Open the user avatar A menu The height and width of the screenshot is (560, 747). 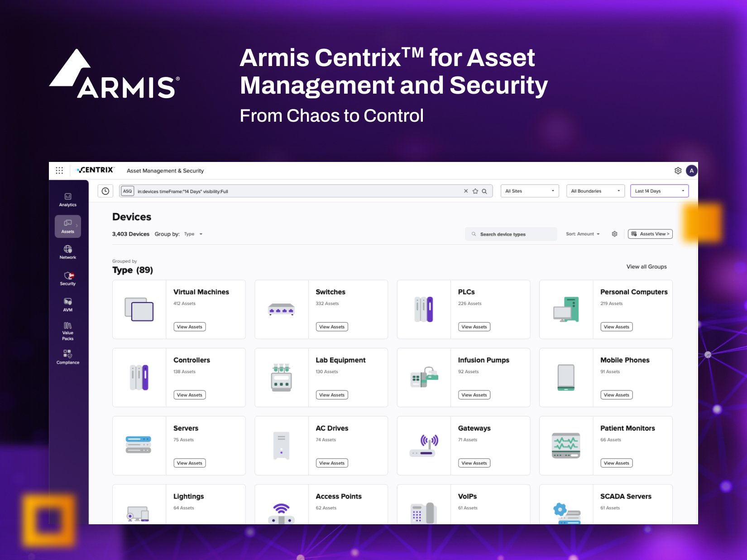point(691,171)
